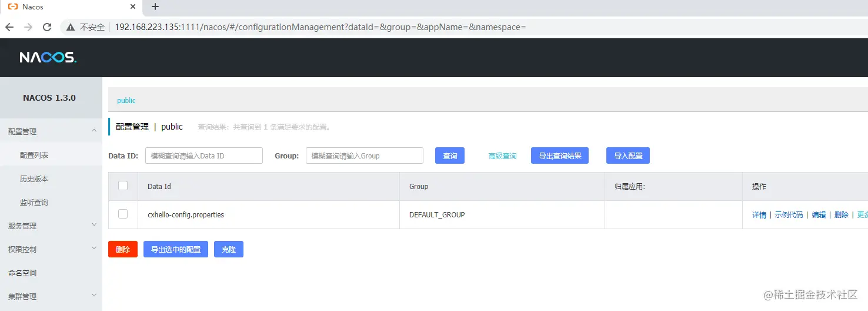Screen dimensions: 868x311
Task: Go forward with the browser forward arrow
Action: [x=28, y=27]
